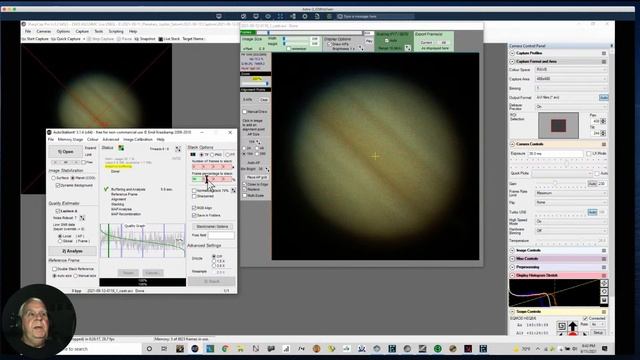Click the zoom slider in frame view
This screenshot has width=640, height=360.
tap(256, 84)
